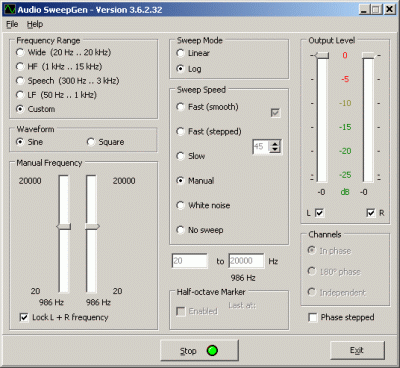Click the green status indicator on Stop
Image resolution: width=400 pixels, height=368 pixels.
(x=212, y=351)
